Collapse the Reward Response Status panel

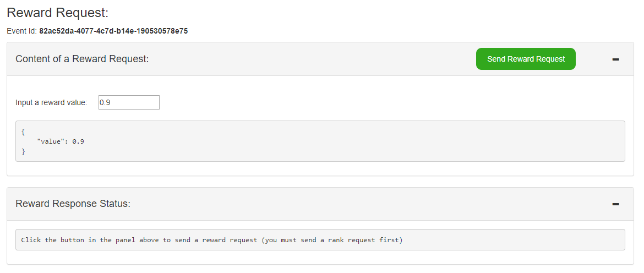pyautogui.click(x=616, y=204)
